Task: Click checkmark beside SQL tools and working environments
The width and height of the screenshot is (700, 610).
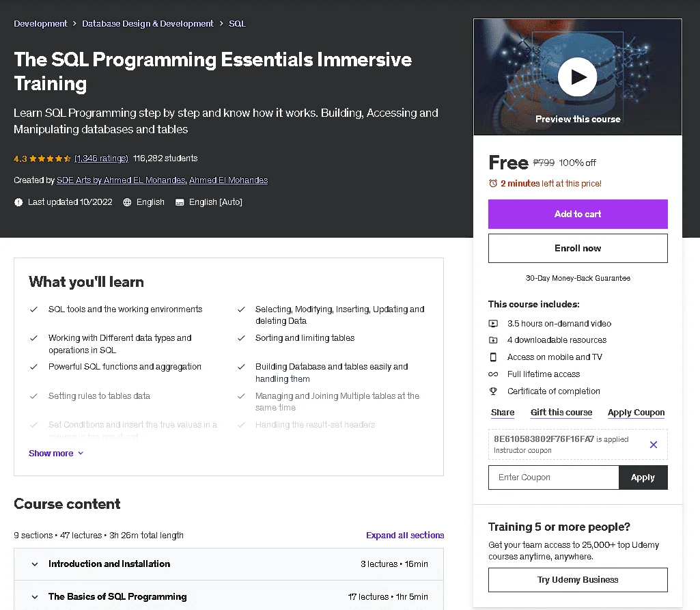Action: 33,309
